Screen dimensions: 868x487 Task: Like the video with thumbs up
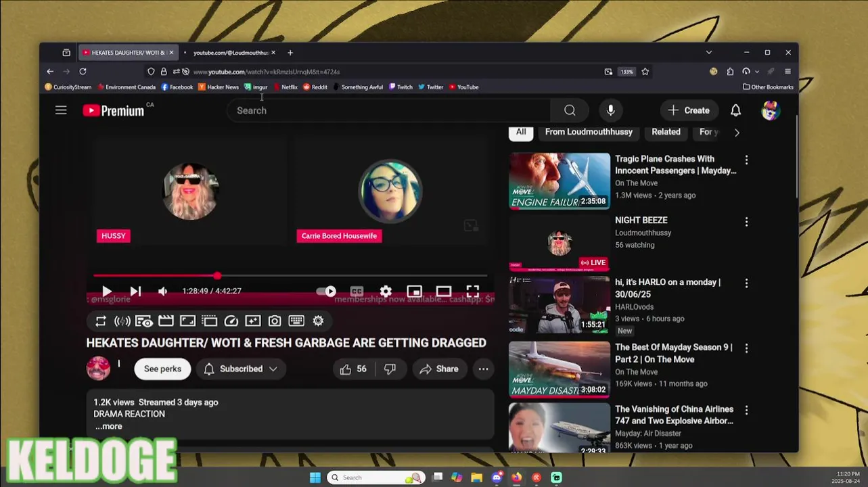pyautogui.click(x=354, y=369)
